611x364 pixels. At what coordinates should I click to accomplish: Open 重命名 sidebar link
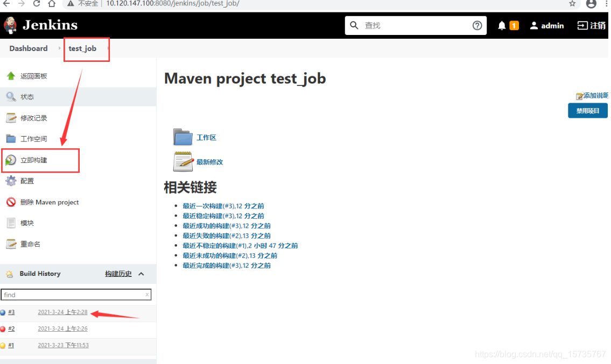pyautogui.click(x=30, y=244)
